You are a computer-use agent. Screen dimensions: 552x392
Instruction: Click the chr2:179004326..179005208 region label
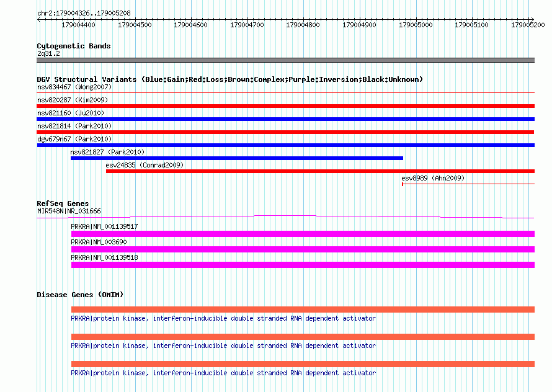(x=84, y=13)
